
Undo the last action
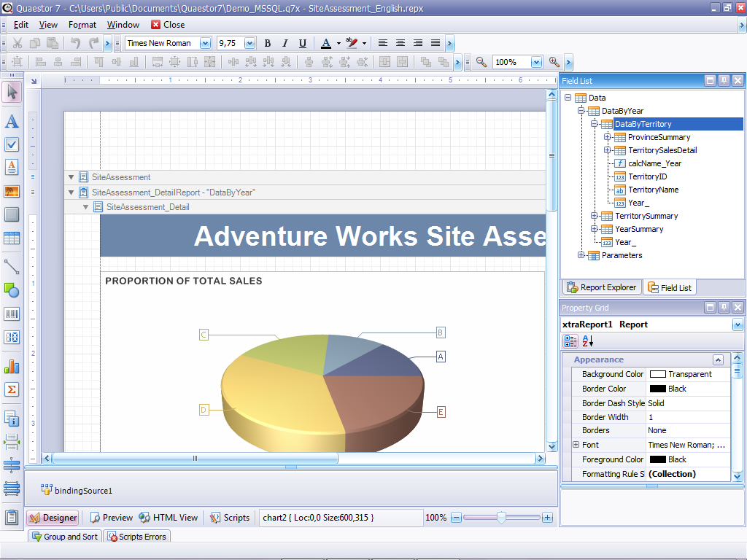coord(75,43)
